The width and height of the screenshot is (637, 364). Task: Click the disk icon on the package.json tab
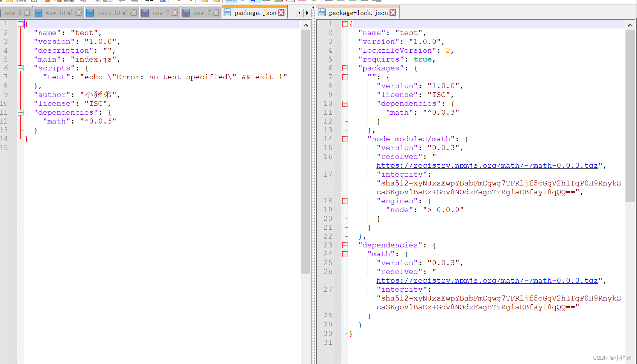pos(227,13)
